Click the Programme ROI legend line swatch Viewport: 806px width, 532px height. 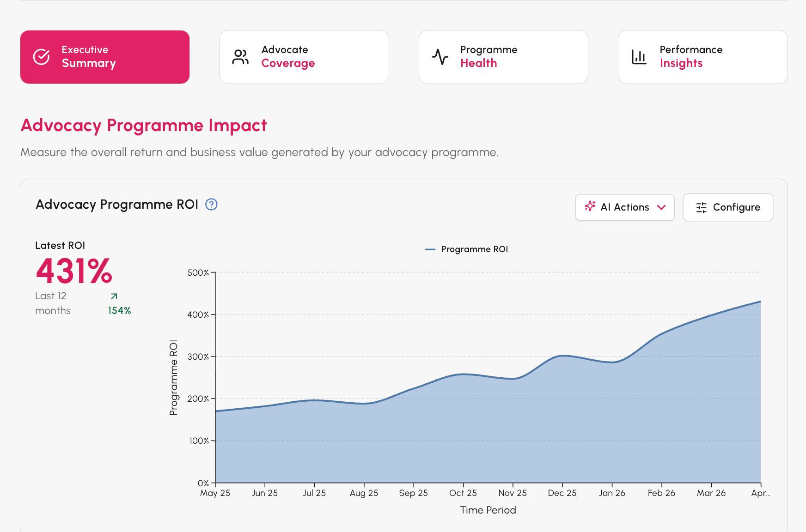(x=430, y=249)
